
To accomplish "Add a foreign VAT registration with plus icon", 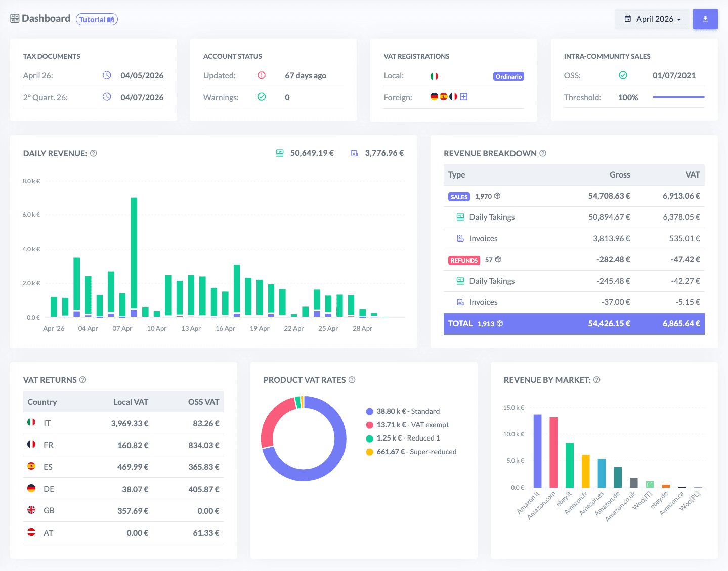I will (x=464, y=96).
